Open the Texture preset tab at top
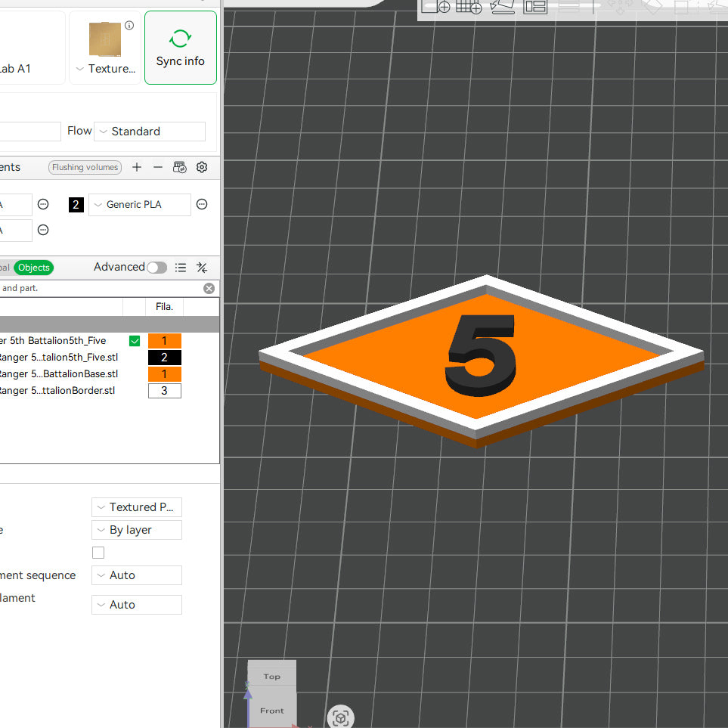Screen dimensions: 728x728 [104, 47]
